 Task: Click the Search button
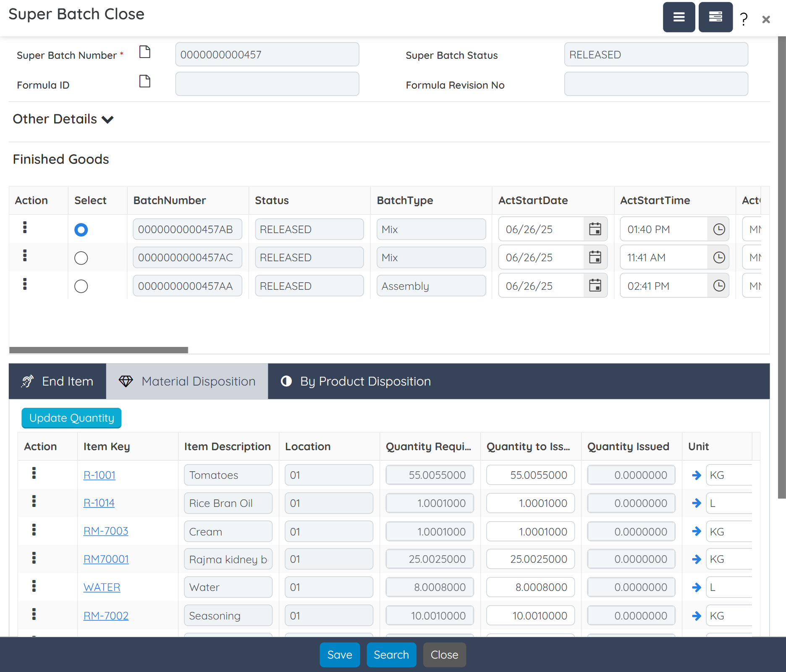tap(391, 655)
